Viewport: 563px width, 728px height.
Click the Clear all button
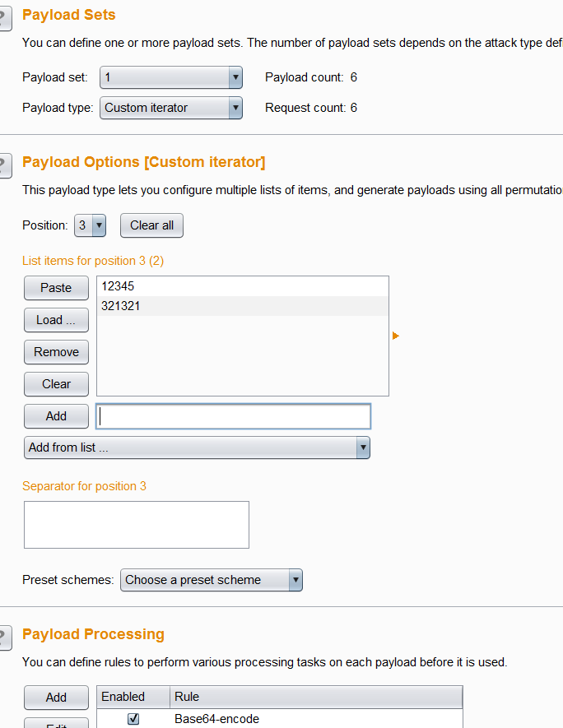[x=152, y=225]
